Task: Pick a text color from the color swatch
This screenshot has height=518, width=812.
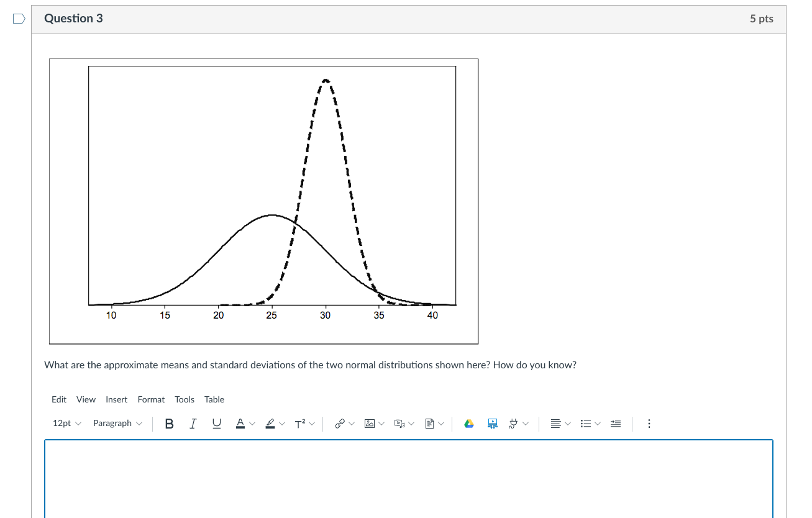Action: 240,423
